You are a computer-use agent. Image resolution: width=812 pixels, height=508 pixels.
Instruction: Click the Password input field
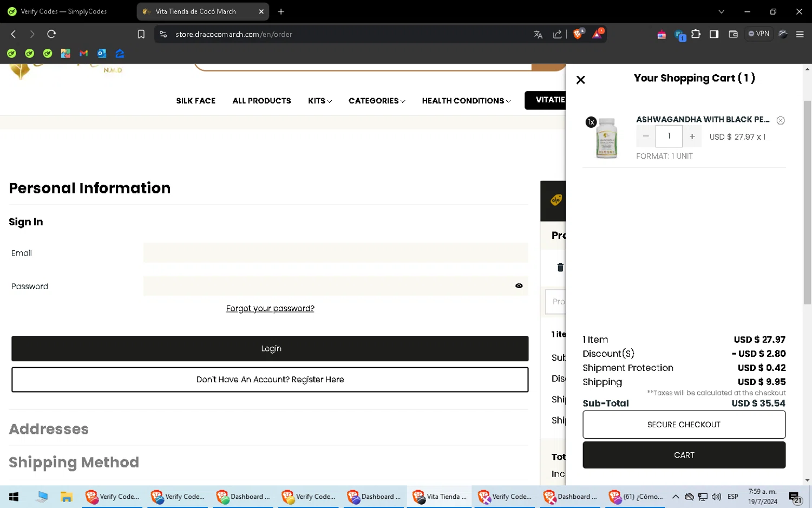(336, 286)
